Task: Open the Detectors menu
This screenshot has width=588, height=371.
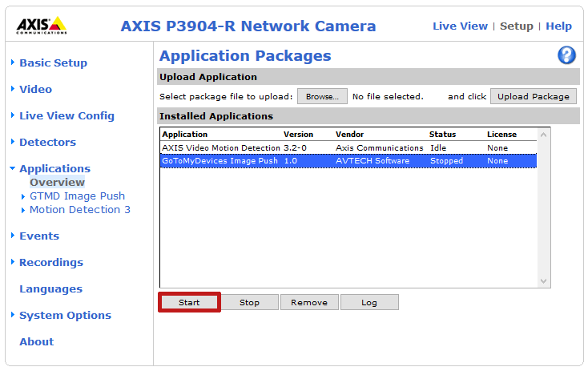Action: click(47, 142)
